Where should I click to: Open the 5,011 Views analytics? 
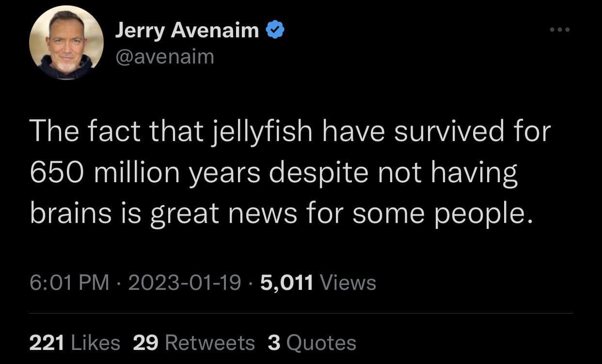pyautogui.click(x=318, y=283)
